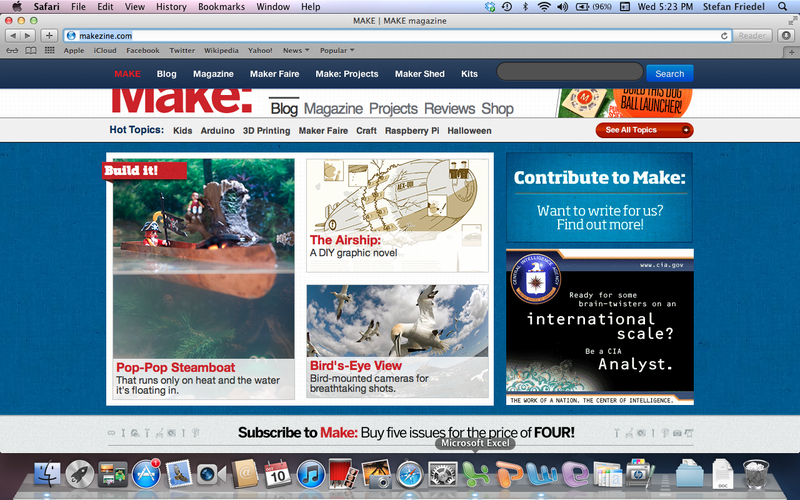Open The Airship graphic novel thumbnail

397,215
